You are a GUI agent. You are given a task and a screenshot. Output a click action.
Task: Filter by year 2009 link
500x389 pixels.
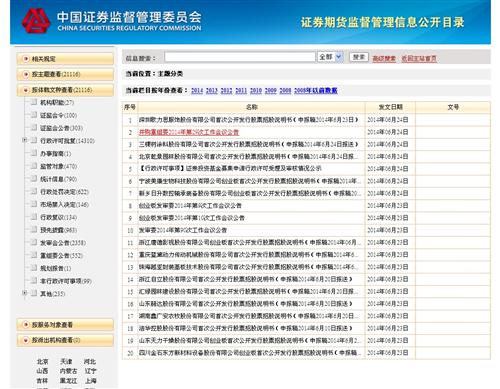pyautogui.click(x=270, y=90)
